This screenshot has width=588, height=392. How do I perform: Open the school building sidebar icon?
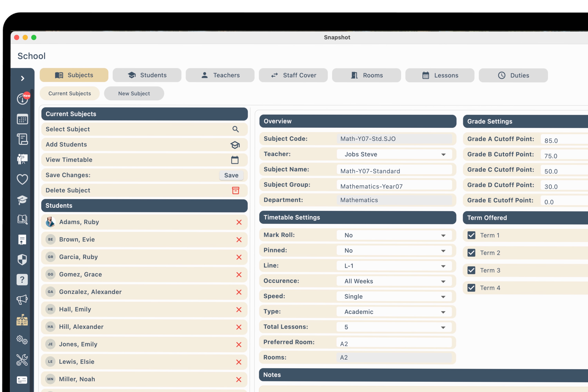[x=22, y=320]
